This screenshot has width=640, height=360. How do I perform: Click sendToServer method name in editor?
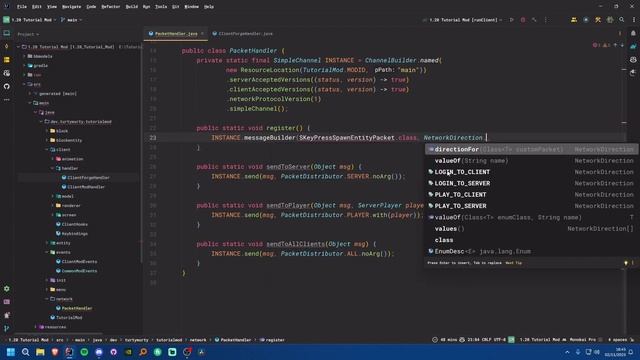(x=288, y=167)
